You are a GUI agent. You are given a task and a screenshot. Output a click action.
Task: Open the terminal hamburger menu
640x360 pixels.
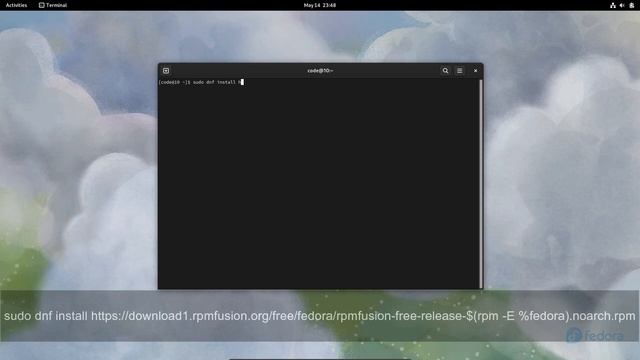460,71
